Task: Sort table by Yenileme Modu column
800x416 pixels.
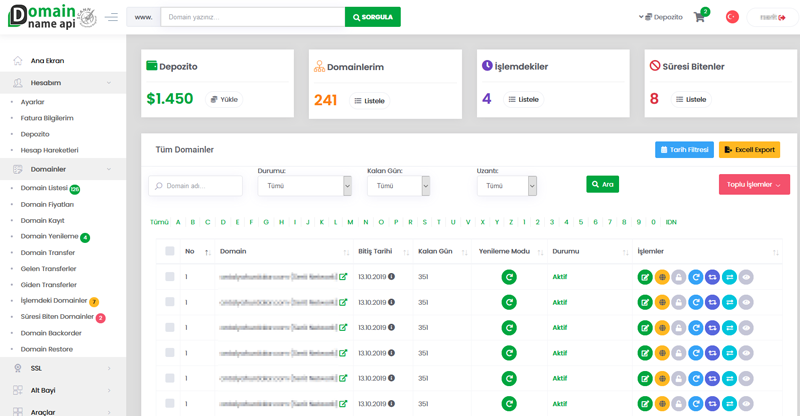Action: (540, 252)
